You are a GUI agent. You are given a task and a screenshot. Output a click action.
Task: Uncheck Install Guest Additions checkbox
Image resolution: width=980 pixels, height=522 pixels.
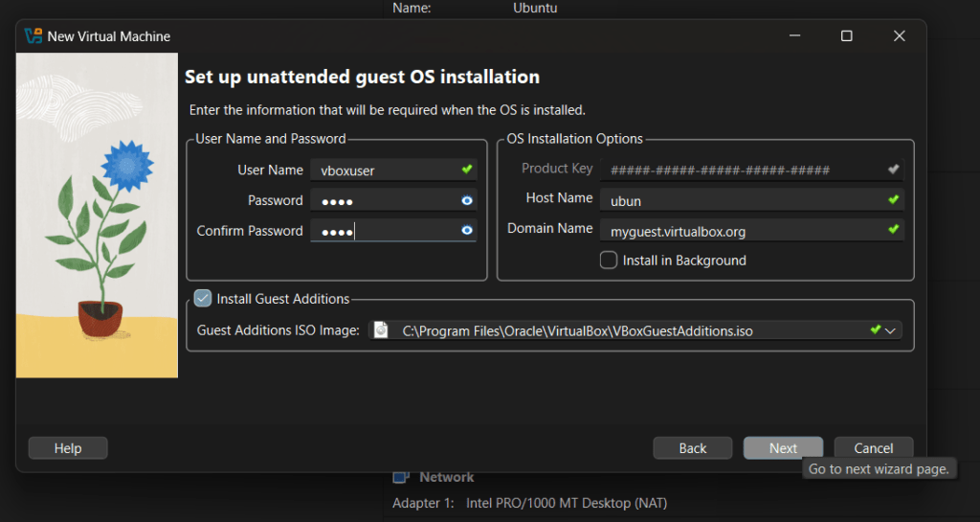click(203, 299)
